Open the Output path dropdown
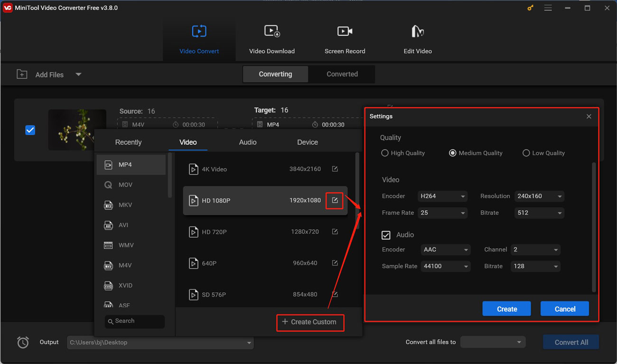 160,343
